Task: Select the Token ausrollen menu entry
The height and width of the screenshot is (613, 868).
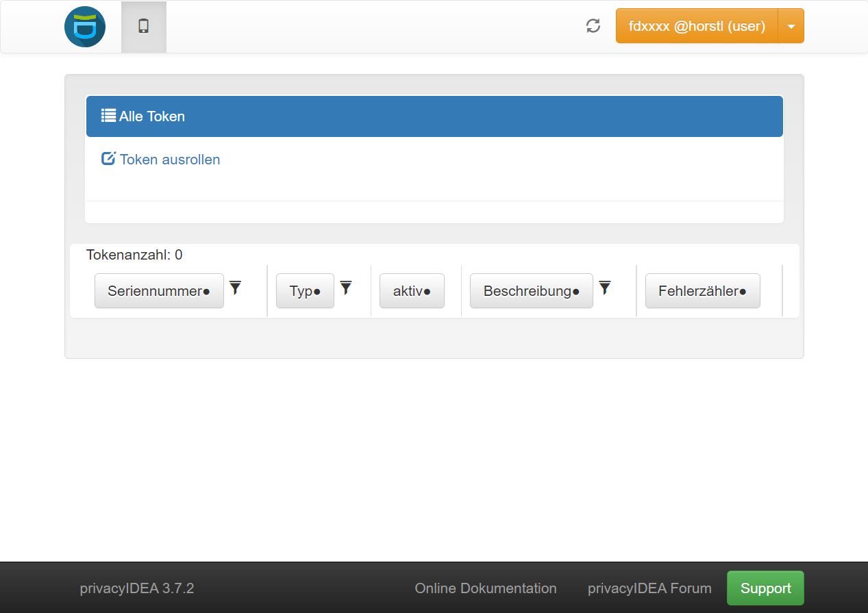Action: pyautogui.click(x=169, y=160)
